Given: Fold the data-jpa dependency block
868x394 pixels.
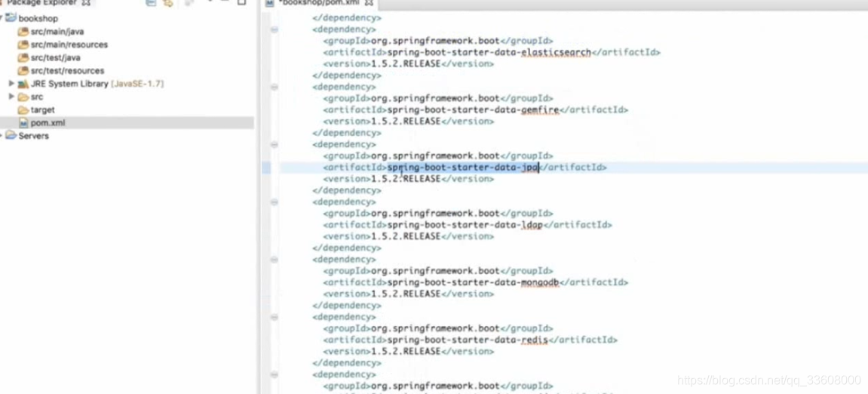Looking at the screenshot, I should pos(274,145).
